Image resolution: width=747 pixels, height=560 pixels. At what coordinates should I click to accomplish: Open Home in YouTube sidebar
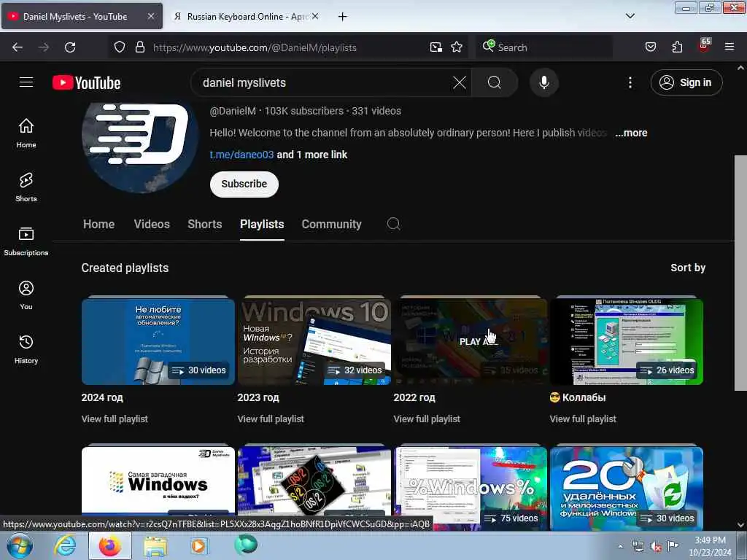click(26, 133)
